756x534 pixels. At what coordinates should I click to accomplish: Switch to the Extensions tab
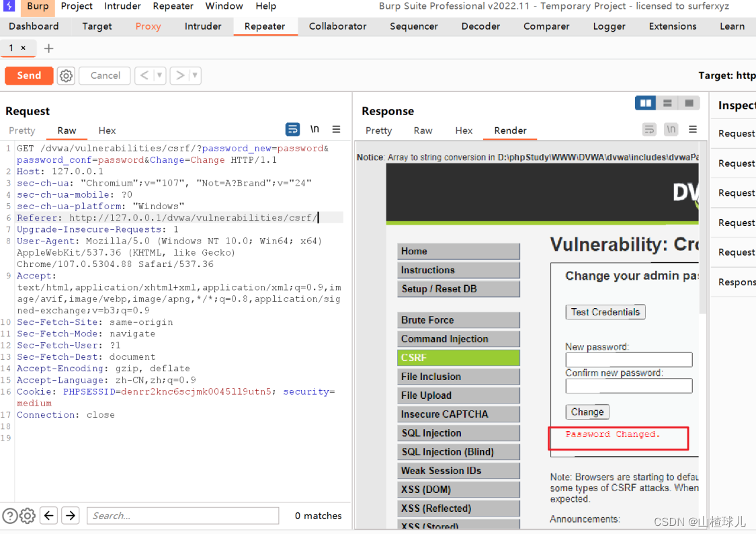673,26
